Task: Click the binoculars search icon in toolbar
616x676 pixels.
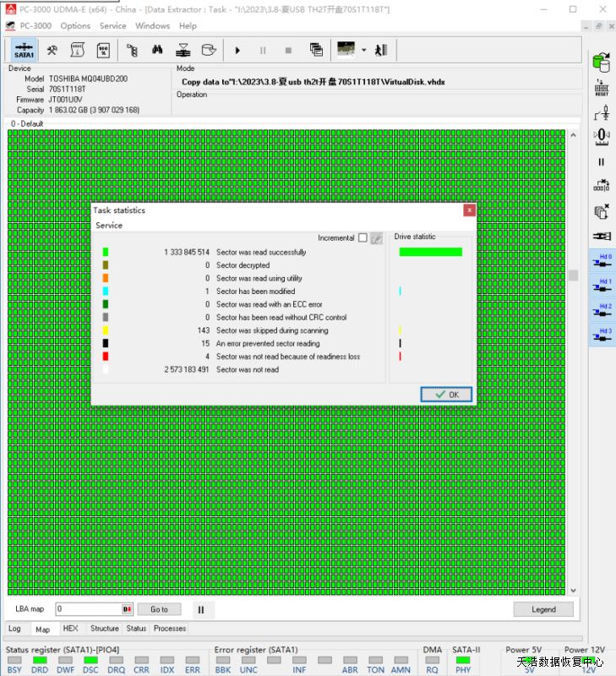Action: click(x=157, y=50)
